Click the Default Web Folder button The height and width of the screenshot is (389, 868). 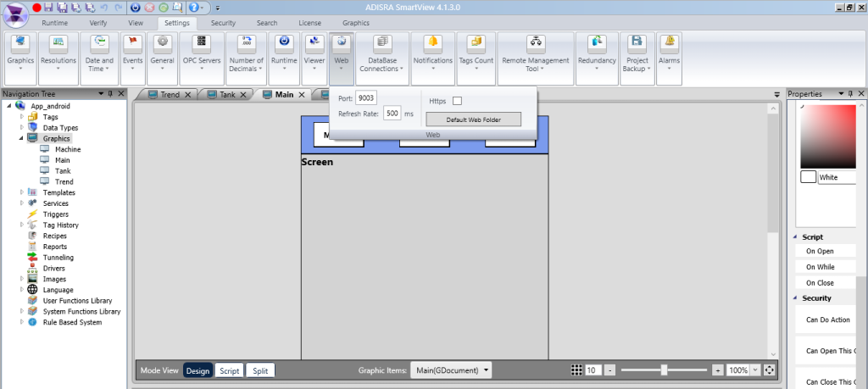tap(473, 119)
